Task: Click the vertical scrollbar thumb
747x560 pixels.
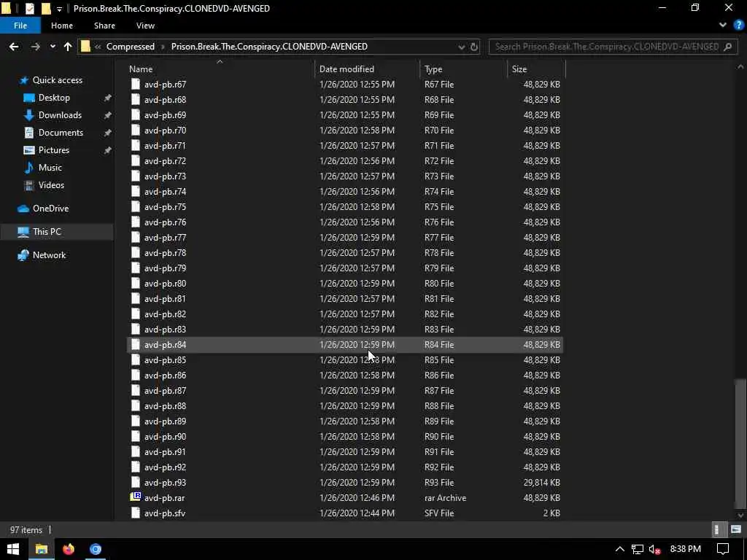Action: coord(740,443)
